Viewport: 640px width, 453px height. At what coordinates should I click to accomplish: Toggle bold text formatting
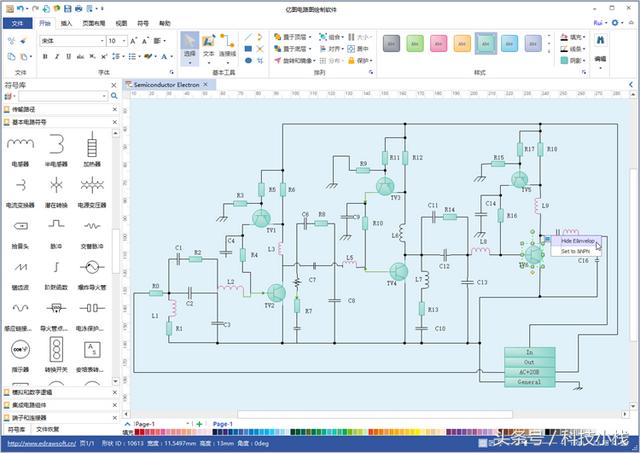click(45, 57)
